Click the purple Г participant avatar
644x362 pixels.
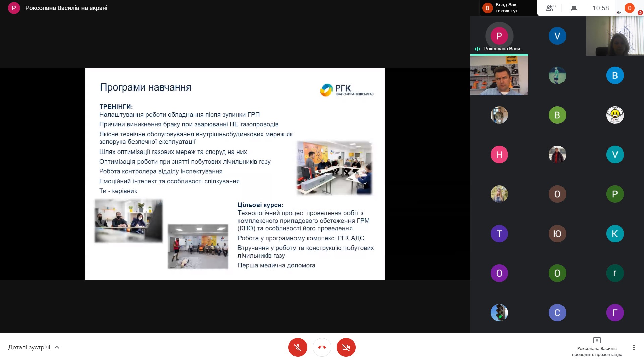tap(615, 313)
